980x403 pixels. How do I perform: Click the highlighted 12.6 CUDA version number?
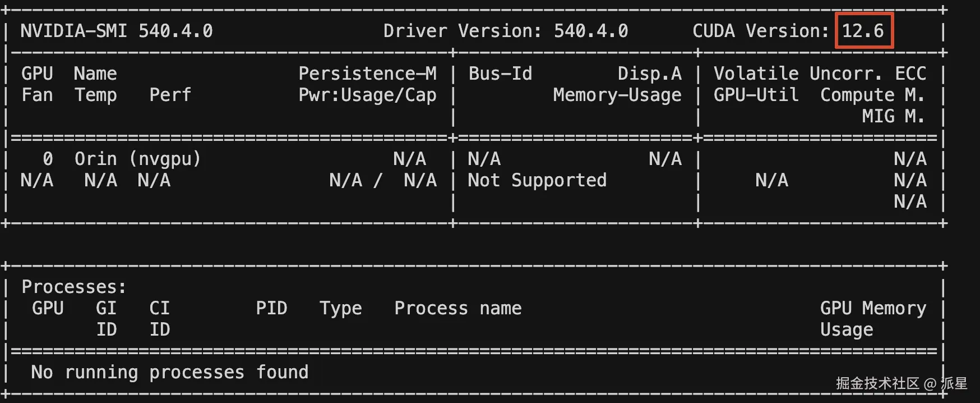[863, 31]
